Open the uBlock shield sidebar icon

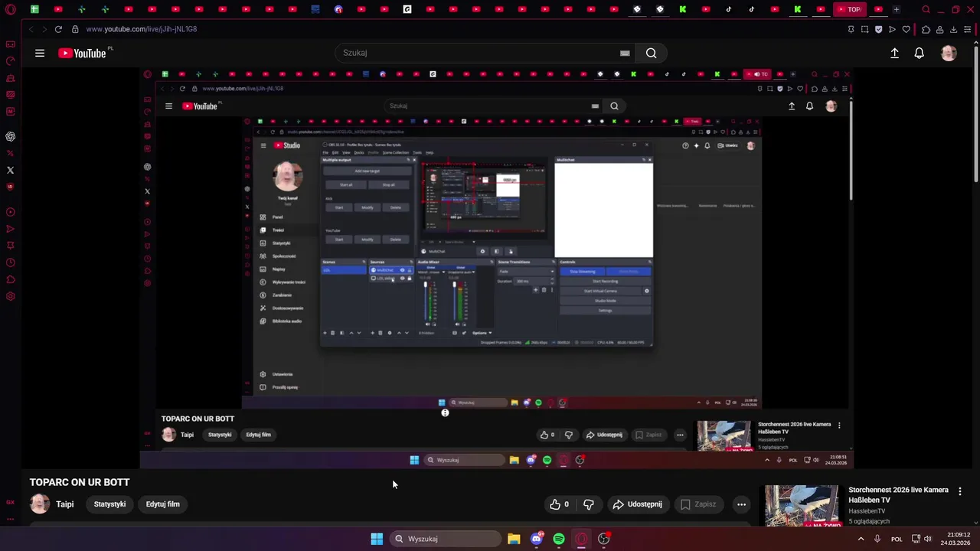[11, 187]
